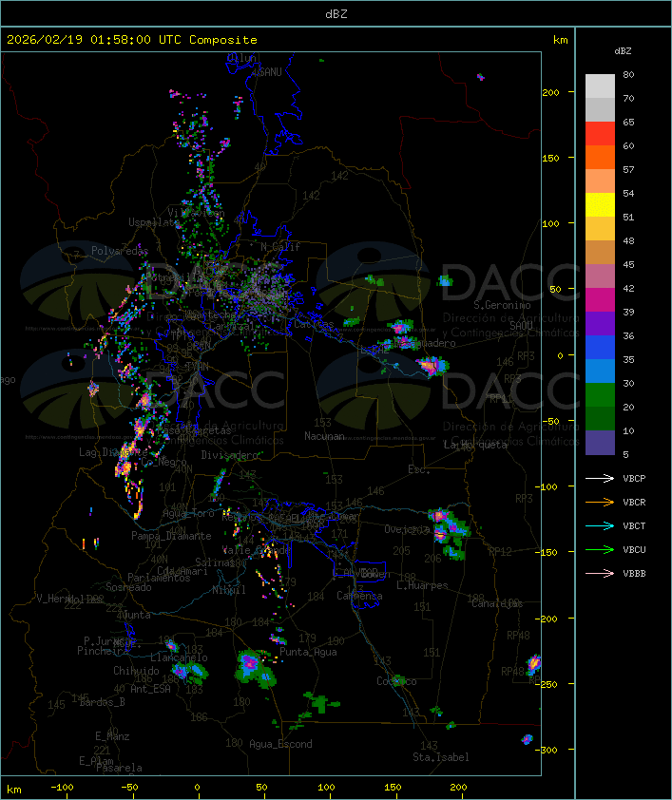Pick the slate blue 5-10 dBZ swatch
Viewport: 672px width, 800px height.
pos(600,443)
